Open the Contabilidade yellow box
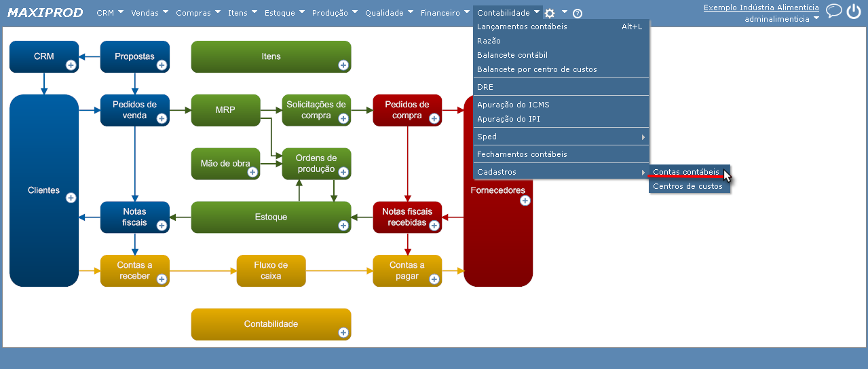This screenshot has height=369, width=868. pos(271,324)
